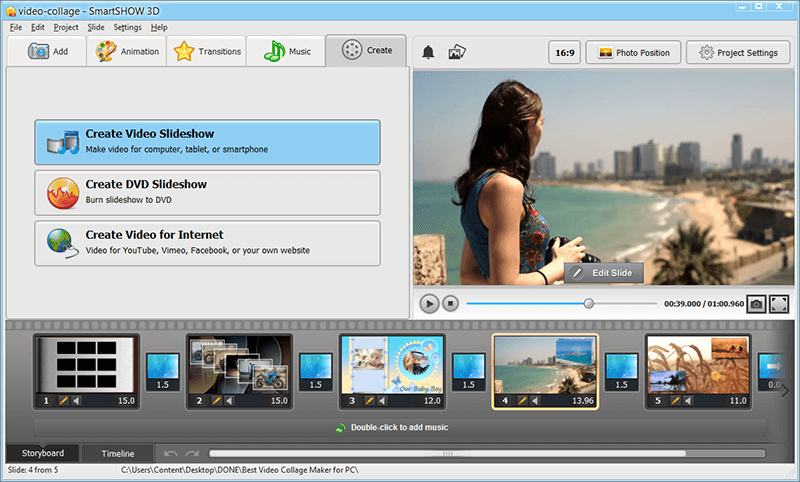Click the Double-click to add music track

(400, 427)
